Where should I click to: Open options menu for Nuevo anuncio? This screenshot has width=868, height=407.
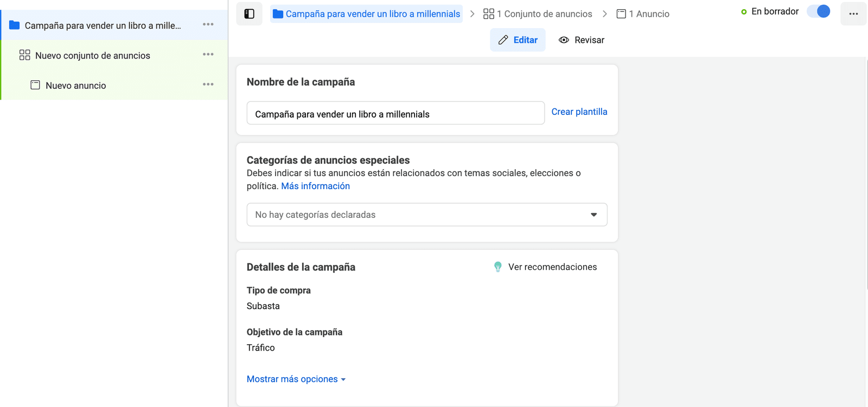(208, 85)
